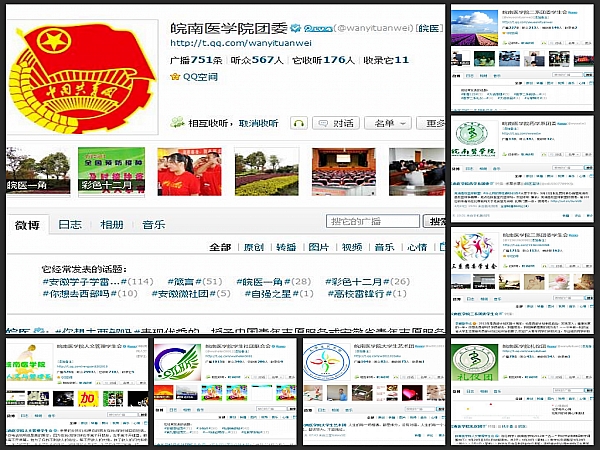Open topic #安徽学子学雷…#(114)

coord(98,282)
